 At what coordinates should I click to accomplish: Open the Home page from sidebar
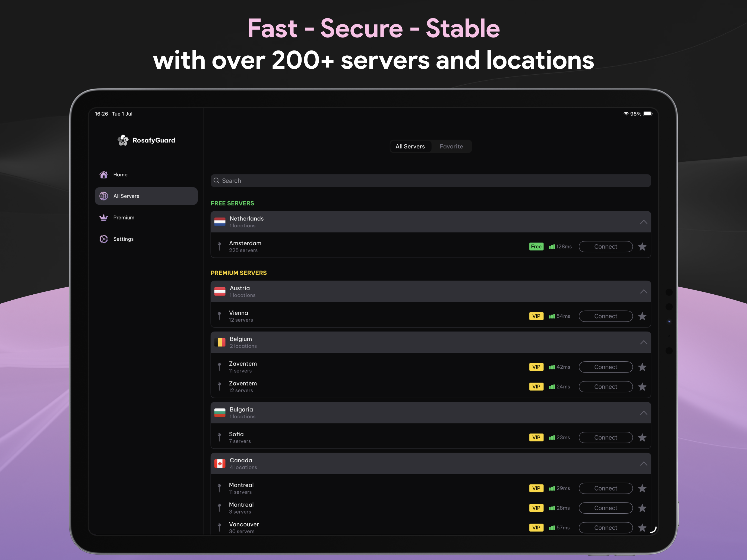[x=146, y=174]
